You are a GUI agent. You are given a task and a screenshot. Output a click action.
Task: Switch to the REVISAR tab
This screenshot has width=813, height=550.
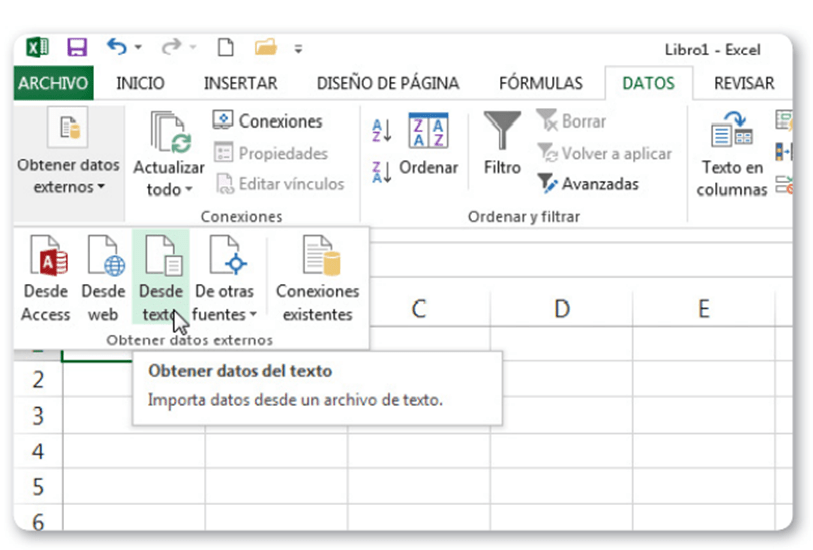pyautogui.click(x=744, y=83)
